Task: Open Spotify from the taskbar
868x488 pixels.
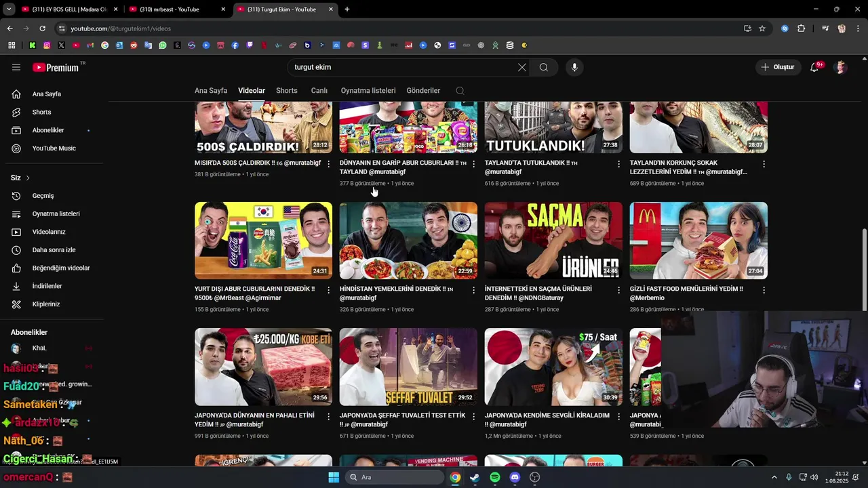Action: 495,477
